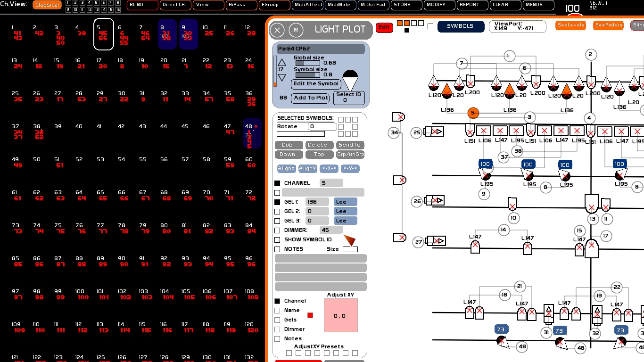Click the small red square beside Name option

click(310, 315)
